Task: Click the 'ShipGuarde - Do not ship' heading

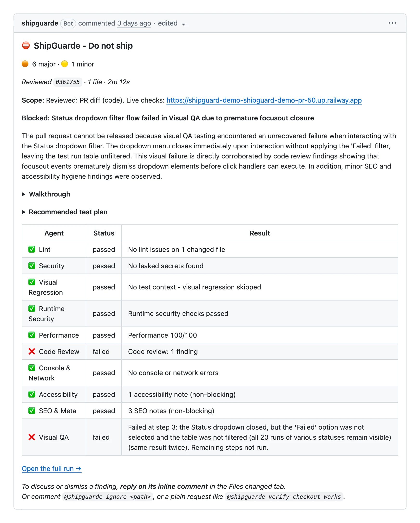Action: pyautogui.click(x=83, y=46)
